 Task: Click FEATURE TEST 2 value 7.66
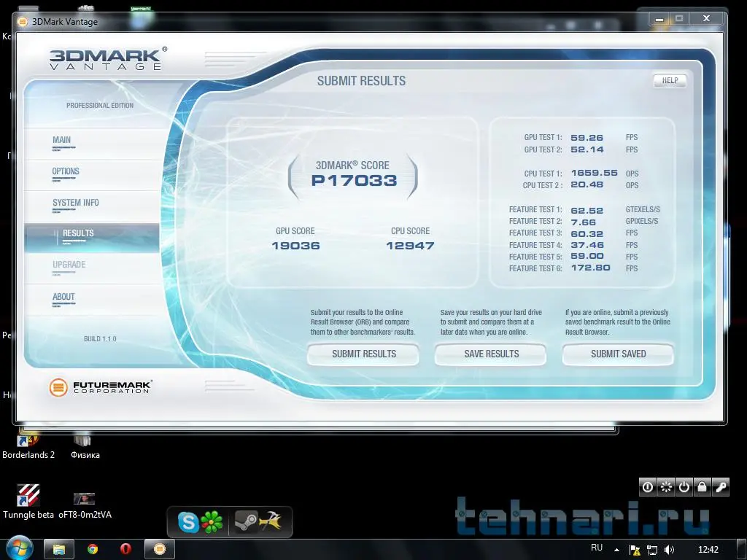tap(583, 222)
